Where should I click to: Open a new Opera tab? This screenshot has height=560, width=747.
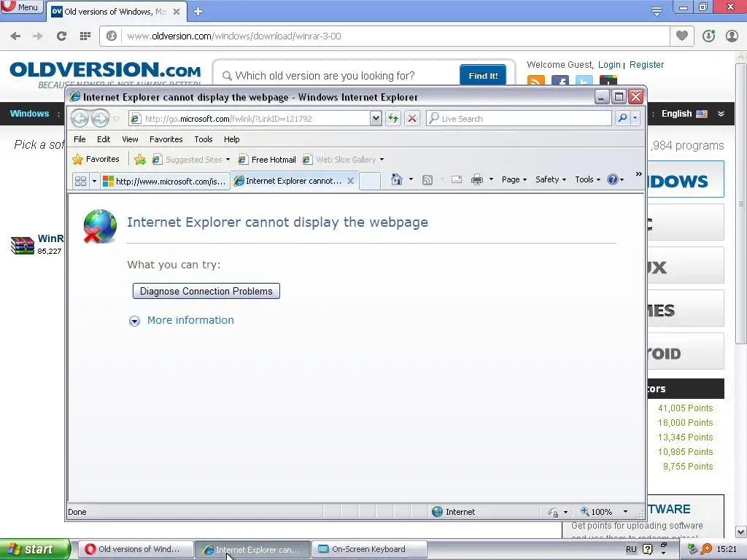pyautogui.click(x=198, y=12)
